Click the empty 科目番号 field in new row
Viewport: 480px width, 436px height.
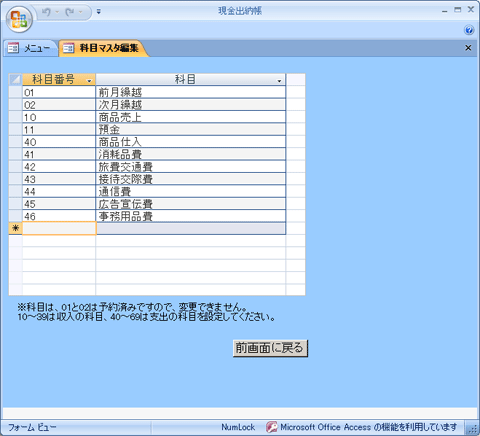[x=59, y=228]
